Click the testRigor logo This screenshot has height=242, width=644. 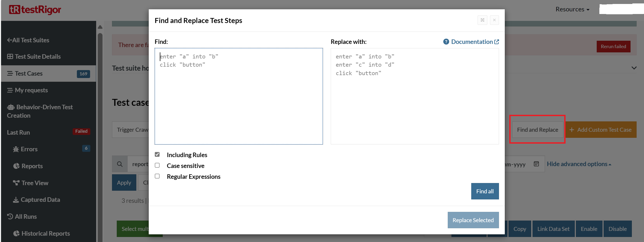click(x=35, y=10)
